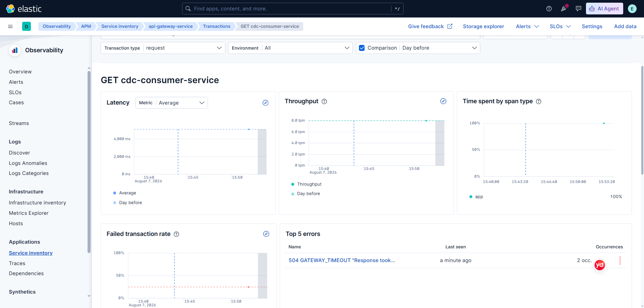Open Metrics Explorer in sidebar

29,213
